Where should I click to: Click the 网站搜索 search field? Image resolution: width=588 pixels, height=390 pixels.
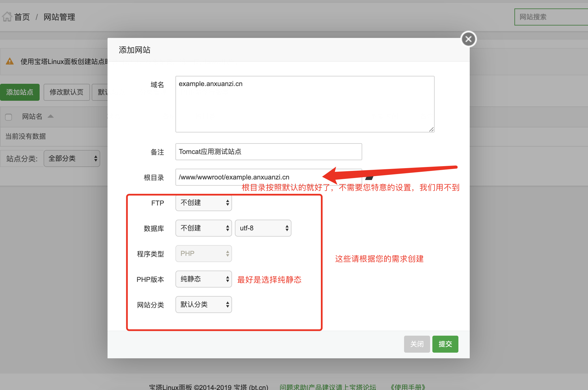[x=551, y=17]
